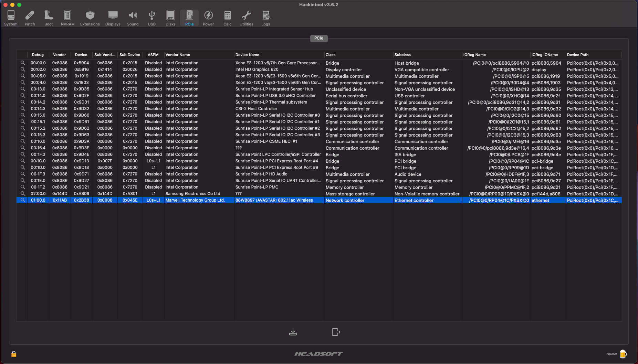Open the NVRAM toolbar section

coord(67,18)
